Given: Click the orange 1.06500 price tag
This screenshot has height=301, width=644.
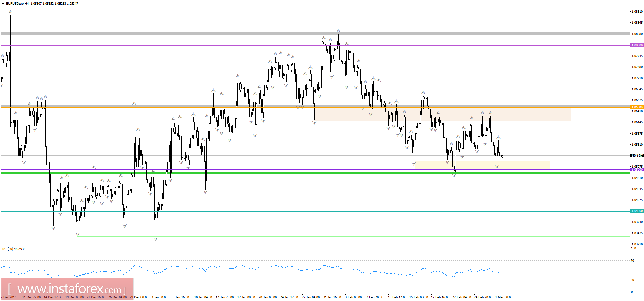Looking at the screenshot, I should click(x=637, y=107).
